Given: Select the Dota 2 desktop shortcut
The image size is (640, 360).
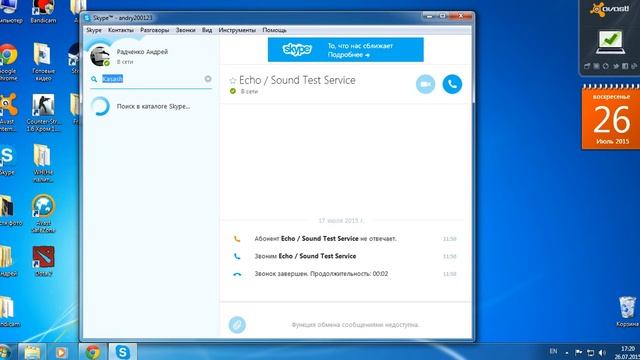Looking at the screenshot, I should (43, 261).
